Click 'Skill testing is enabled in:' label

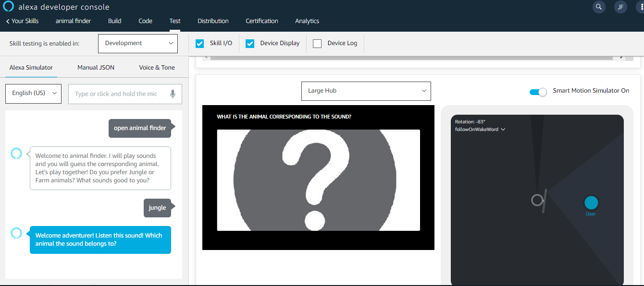click(x=44, y=44)
